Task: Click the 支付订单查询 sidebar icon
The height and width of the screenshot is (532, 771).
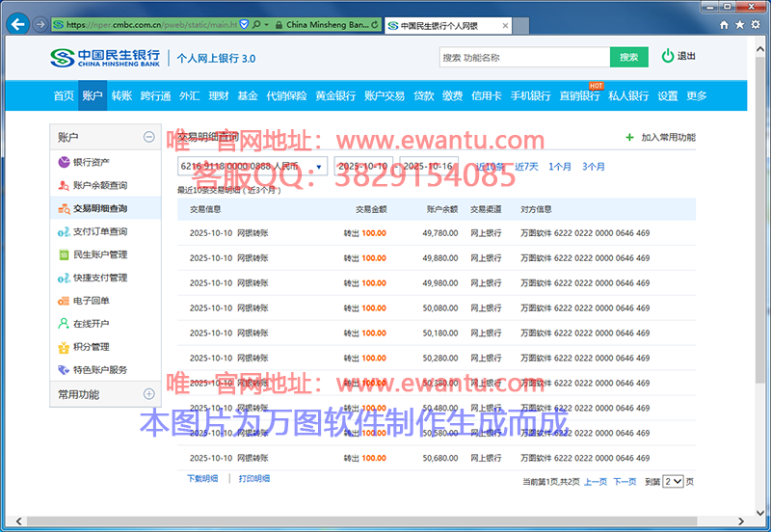Action: [64, 231]
